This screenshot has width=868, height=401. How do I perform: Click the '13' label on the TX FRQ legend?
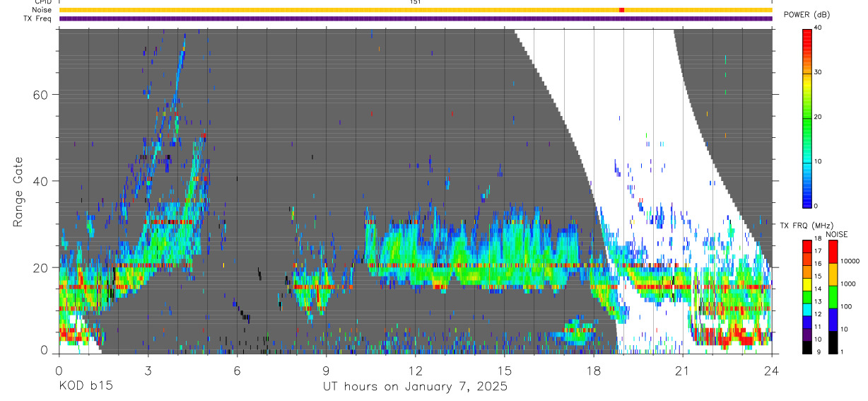tap(819, 301)
